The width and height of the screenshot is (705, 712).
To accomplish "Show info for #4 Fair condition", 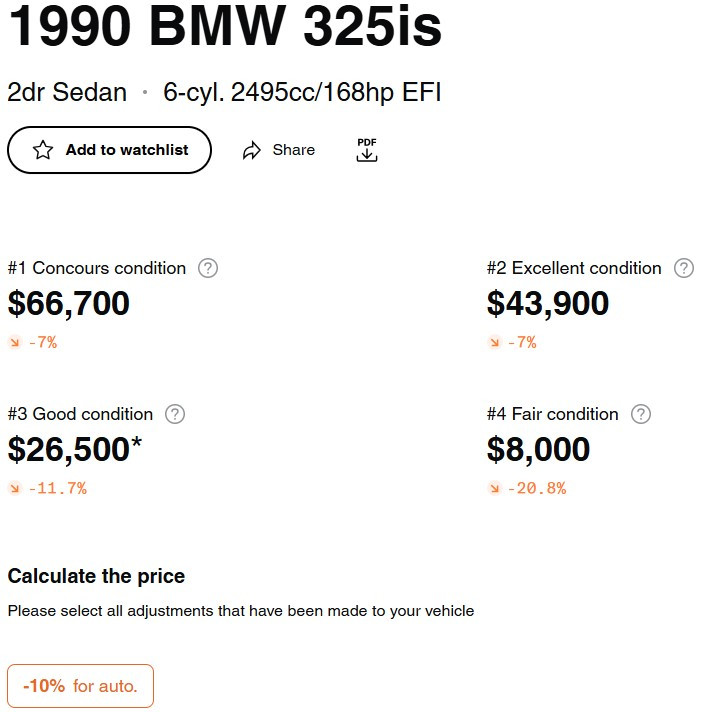I will [x=641, y=414].
